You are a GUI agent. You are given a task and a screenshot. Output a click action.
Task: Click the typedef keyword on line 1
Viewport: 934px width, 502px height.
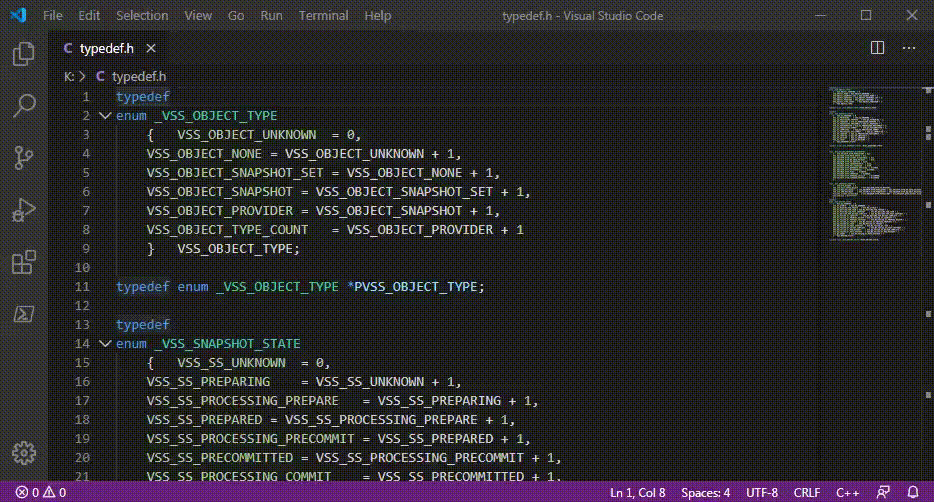(142, 96)
